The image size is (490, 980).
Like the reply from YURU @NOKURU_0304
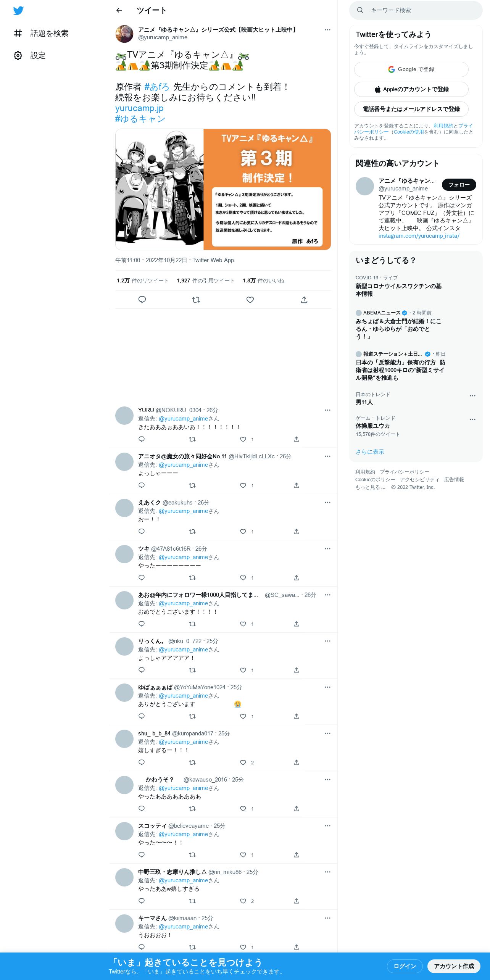[243, 439]
